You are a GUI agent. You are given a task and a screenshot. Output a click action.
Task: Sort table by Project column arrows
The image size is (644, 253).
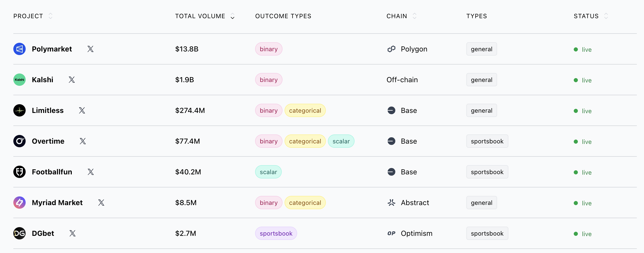[x=51, y=16]
